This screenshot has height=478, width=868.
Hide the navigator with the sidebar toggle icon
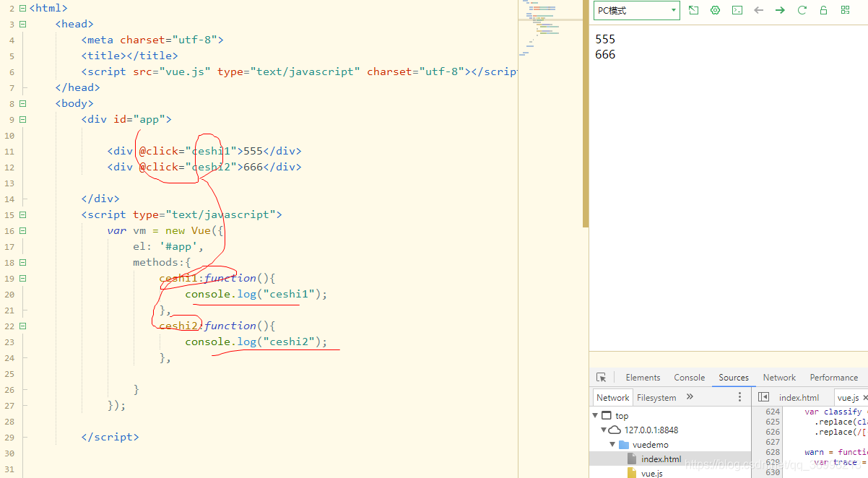[x=763, y=397]
